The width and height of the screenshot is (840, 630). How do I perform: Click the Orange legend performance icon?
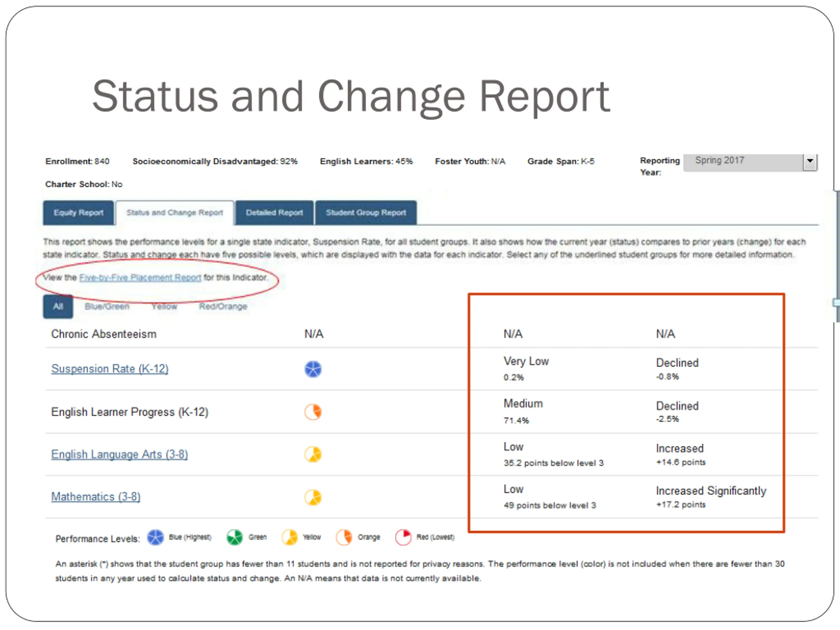click(344, 537)
